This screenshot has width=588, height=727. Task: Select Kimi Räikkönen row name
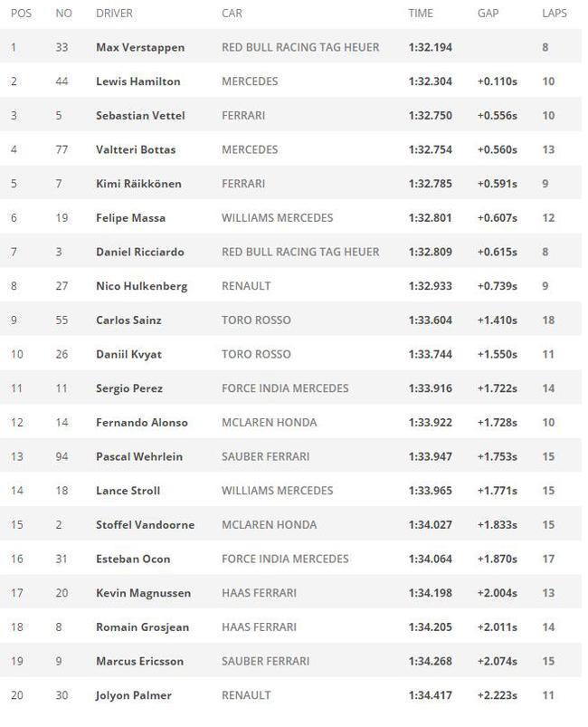[138, 184]
